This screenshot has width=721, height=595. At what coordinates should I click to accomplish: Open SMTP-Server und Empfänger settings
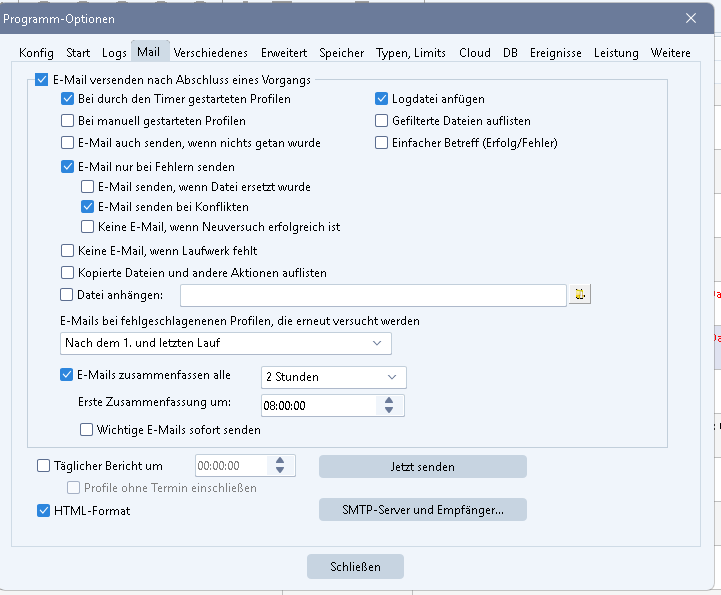click(423, 509)
